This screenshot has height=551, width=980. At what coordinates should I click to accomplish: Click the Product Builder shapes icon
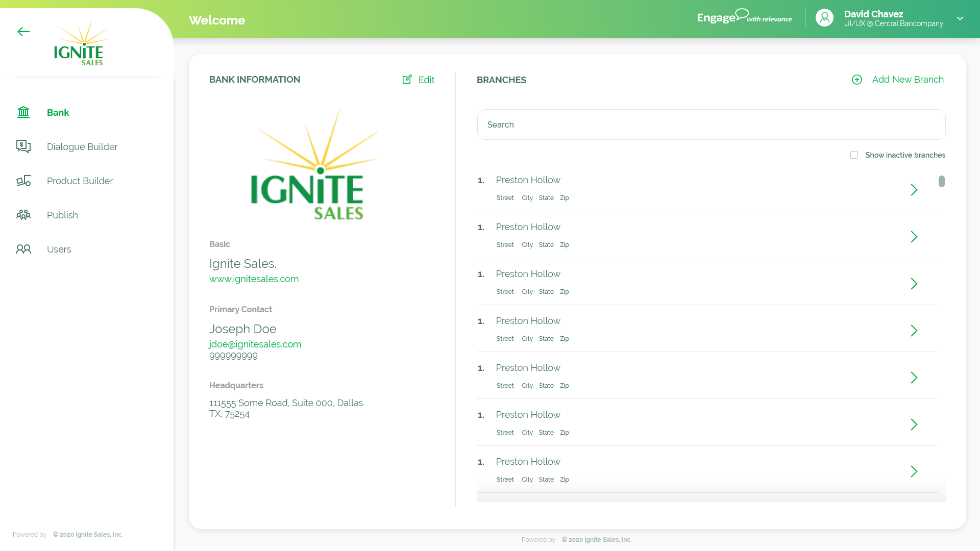point(23,181)
